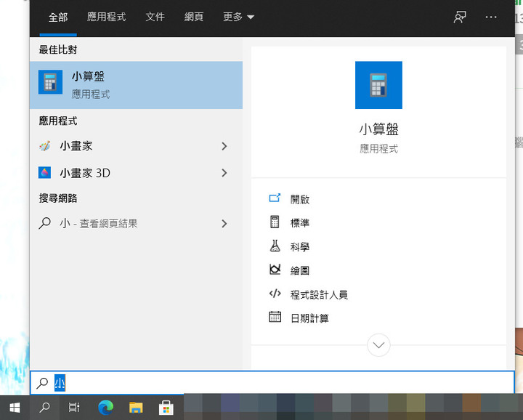
Task: Choose 標準 calculator mode
Action: [x=300, y=223]
